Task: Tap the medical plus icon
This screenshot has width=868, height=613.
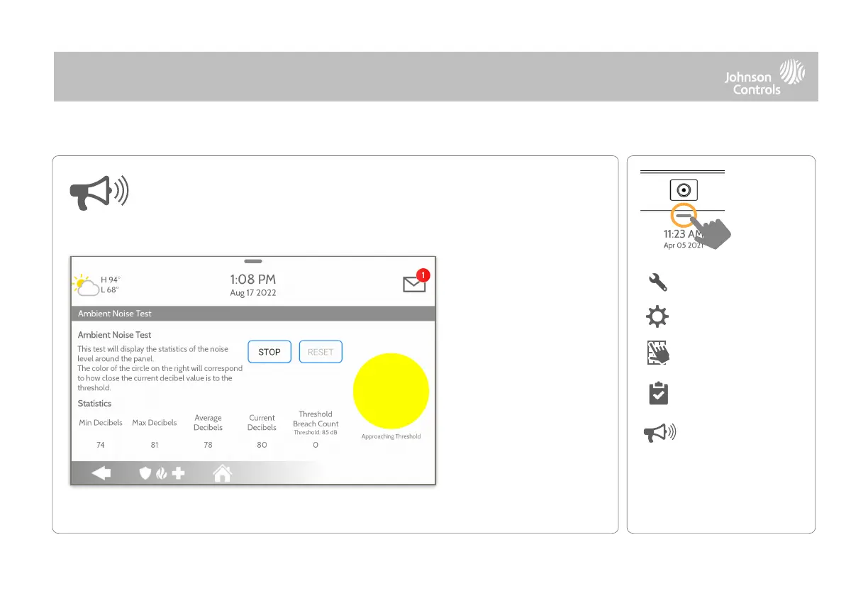Action: (x=178, y=473)
